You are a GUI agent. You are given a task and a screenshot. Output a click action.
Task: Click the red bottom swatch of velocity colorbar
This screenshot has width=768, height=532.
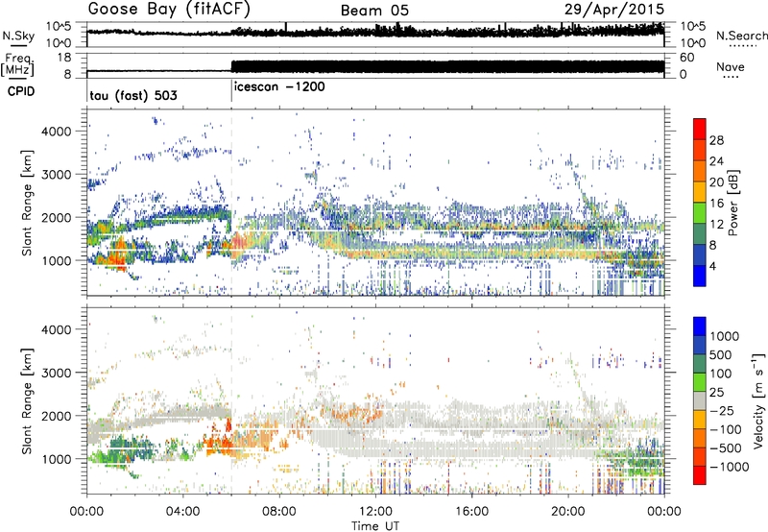coord(700,475)
